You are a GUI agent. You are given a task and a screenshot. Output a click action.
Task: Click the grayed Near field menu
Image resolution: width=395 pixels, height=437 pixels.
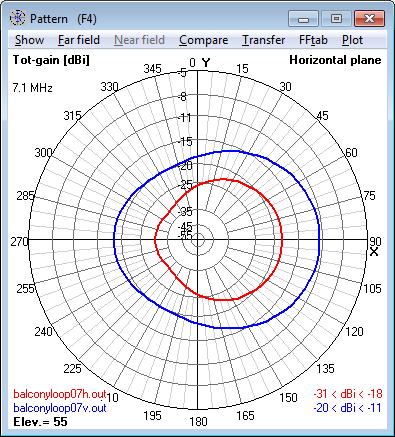coord(139,40)
